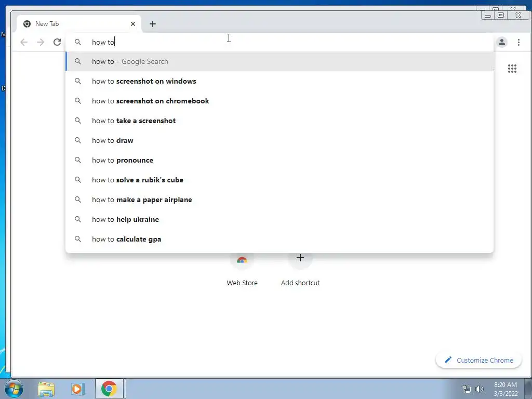532x399 pixels.
Task: Click Customize Chrome button
Action: [478, 360]
